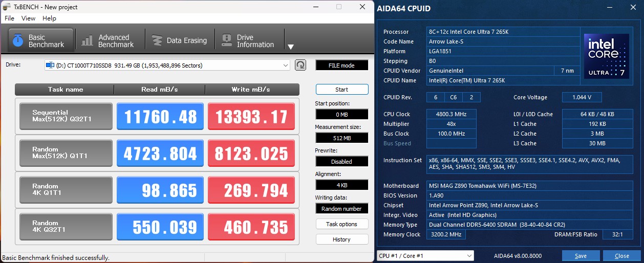Click the Code Name Arrow Lake-S value
This screenshot has height=263, width=644.
click(502, 41)
